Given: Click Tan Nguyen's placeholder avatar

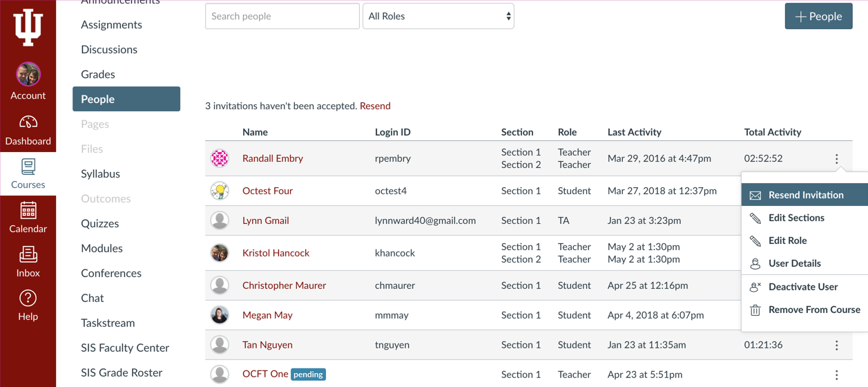Looking at the screenshot, I should (220, 345).
